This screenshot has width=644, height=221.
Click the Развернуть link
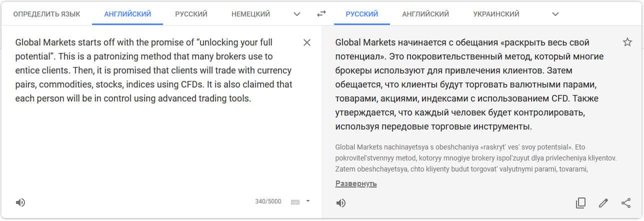pyautogui.click(x=356, y=184)
